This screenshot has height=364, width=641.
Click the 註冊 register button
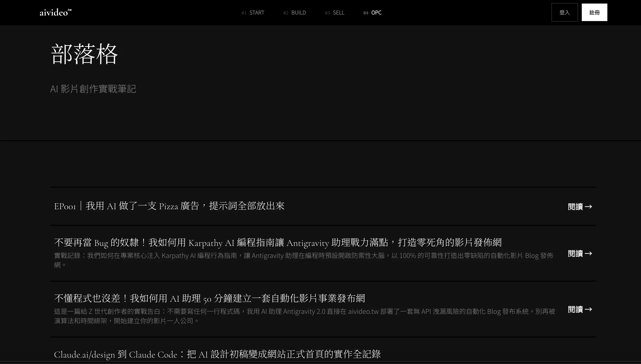[594, 12]
